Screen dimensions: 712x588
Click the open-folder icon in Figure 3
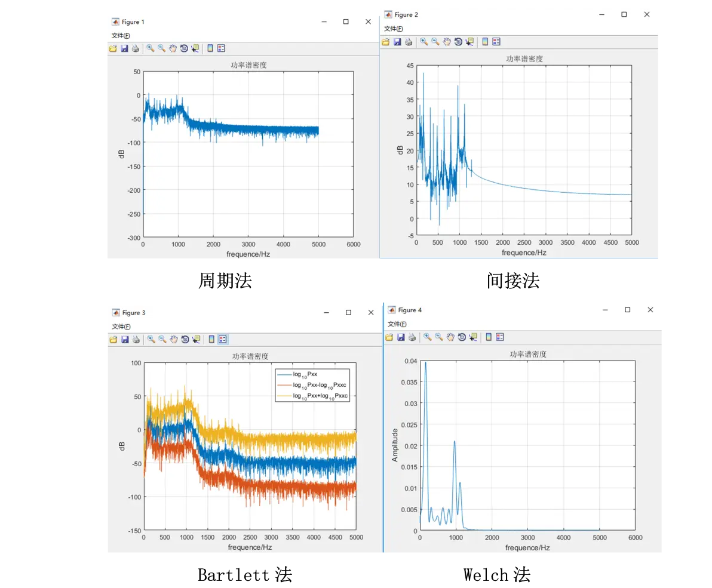click(113, 340)
